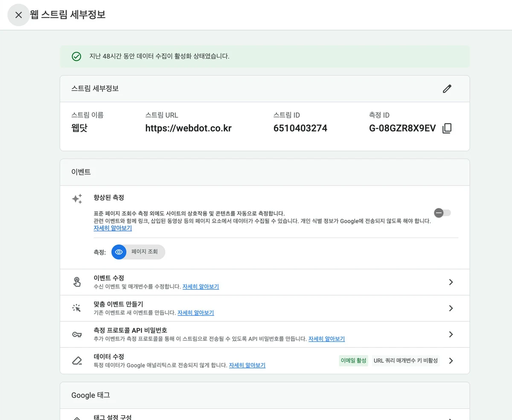This screenshot has height=420, width=512.
Task: Click the 향상된 측정 heading
Action: click(109, 198)
